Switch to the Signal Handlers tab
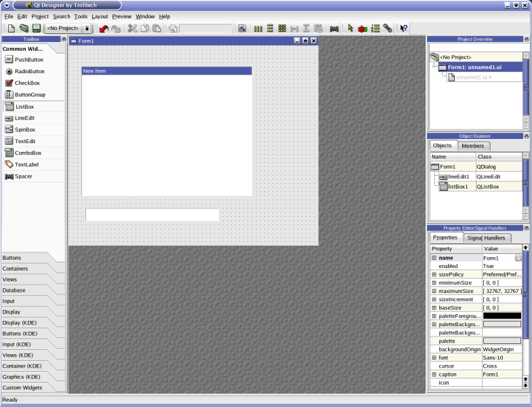This screenshot has height=407, width=532. [x=486, y=238]
